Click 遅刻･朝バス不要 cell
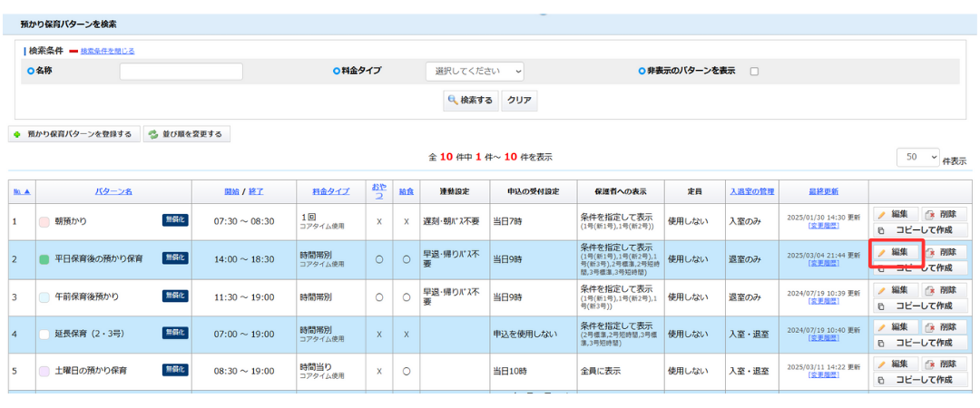 pyautogui.click(x=451, y=221)
